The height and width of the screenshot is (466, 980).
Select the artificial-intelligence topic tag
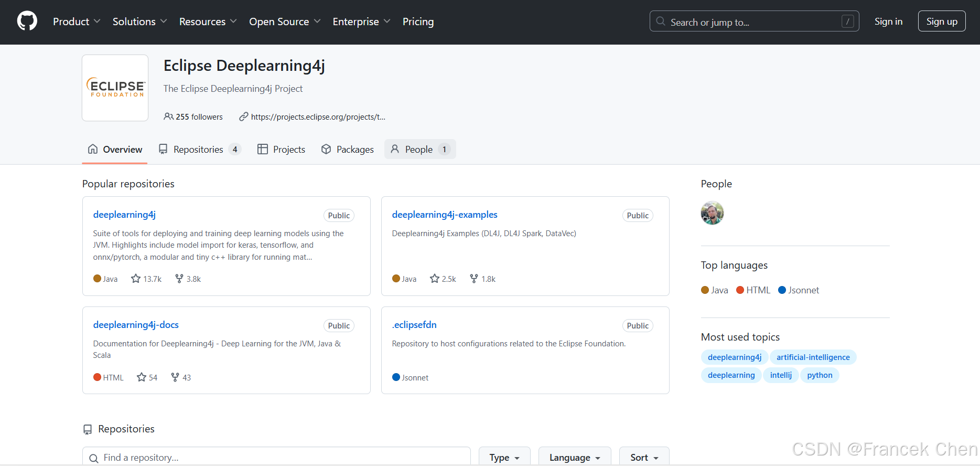point(813,357)
